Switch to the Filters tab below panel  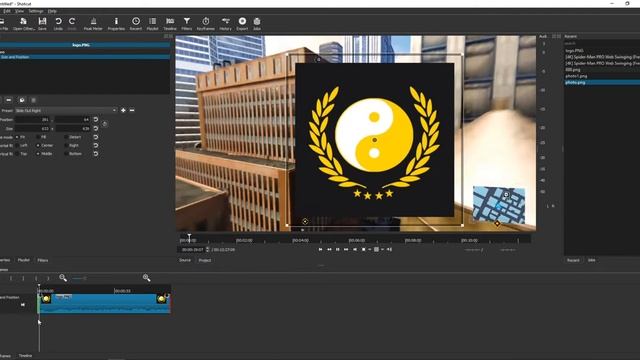pos(43,260)
